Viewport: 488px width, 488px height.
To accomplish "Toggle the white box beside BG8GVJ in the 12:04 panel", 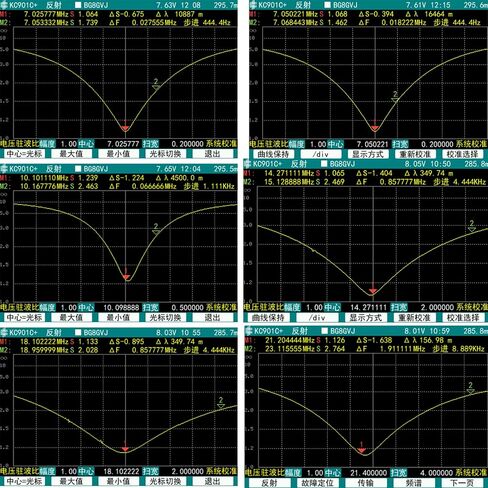I will coord(78,169).
